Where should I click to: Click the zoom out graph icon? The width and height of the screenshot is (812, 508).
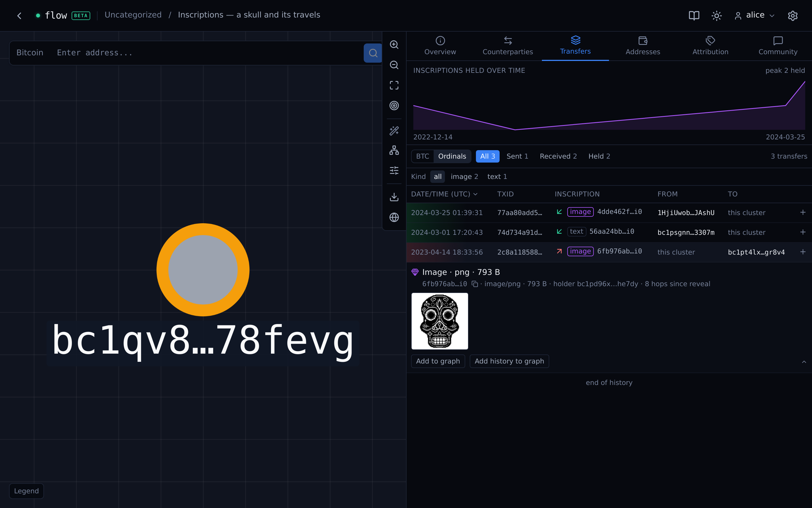click(x=394, y=65)
